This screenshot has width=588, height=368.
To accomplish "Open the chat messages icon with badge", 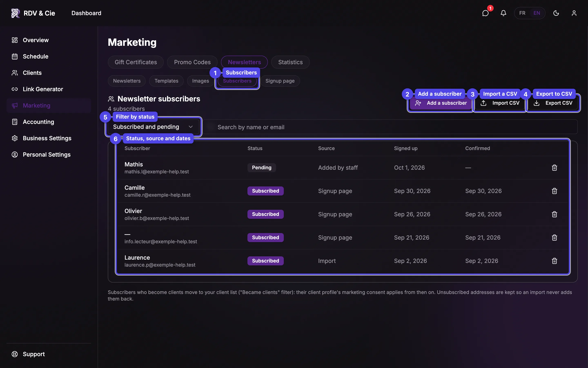I will coord(485,13).
